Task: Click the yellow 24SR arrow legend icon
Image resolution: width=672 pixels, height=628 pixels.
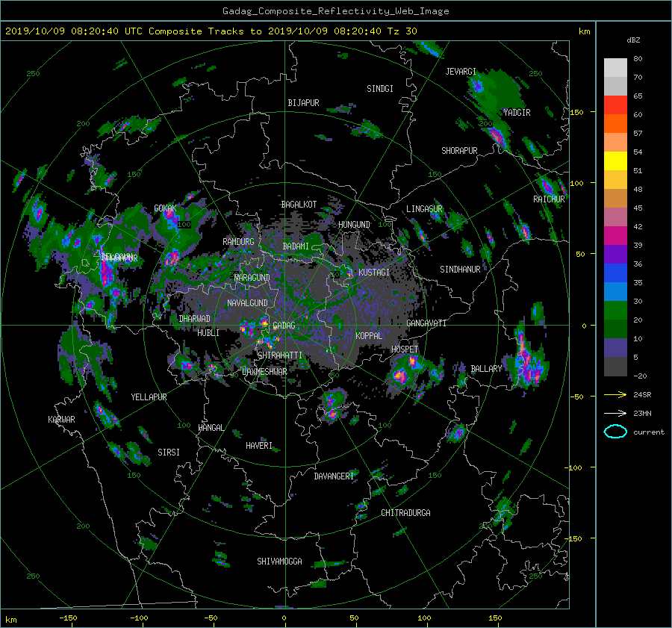Action: tap(615, 394)
